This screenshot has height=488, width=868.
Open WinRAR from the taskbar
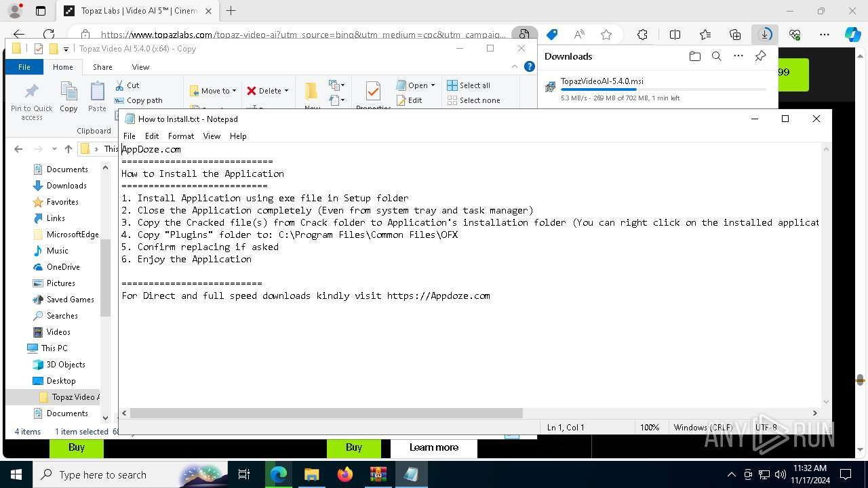[378, 474]
